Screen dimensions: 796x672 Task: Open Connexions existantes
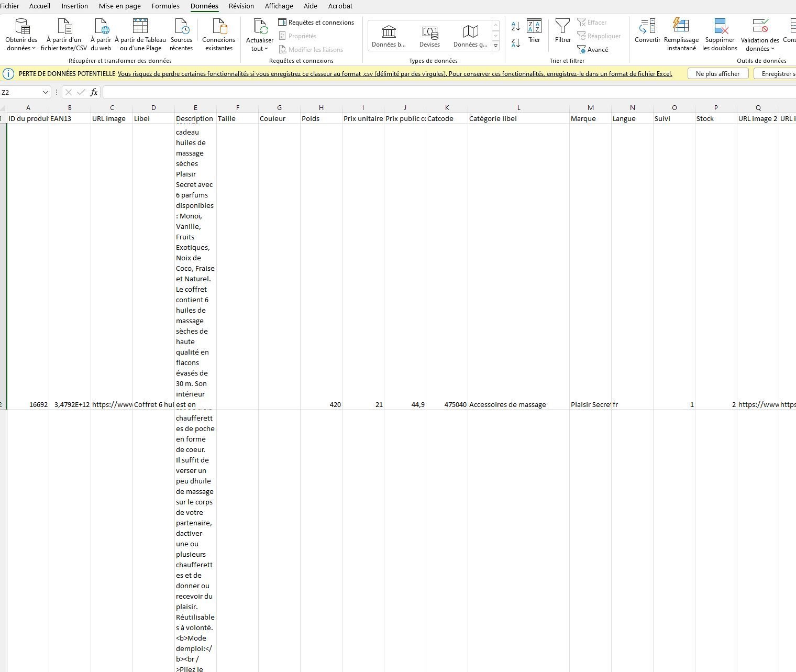(218, 35)
